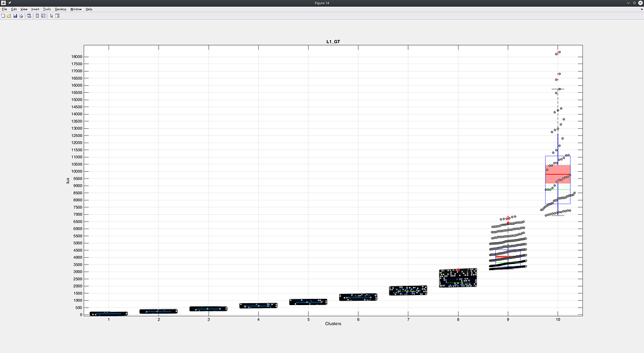Select the cluster 8 data block
This screenshot has height=353, width=644.
(458, 278)
